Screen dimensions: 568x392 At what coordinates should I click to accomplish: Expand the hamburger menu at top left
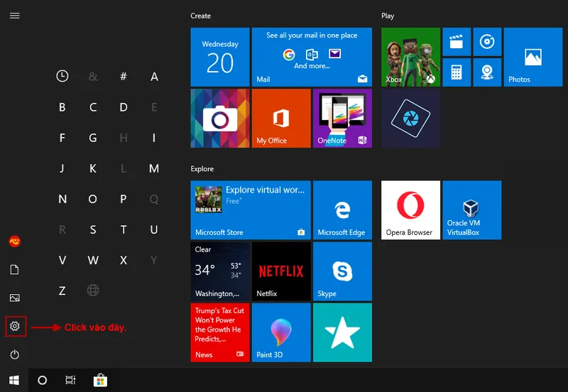(15, 16)
